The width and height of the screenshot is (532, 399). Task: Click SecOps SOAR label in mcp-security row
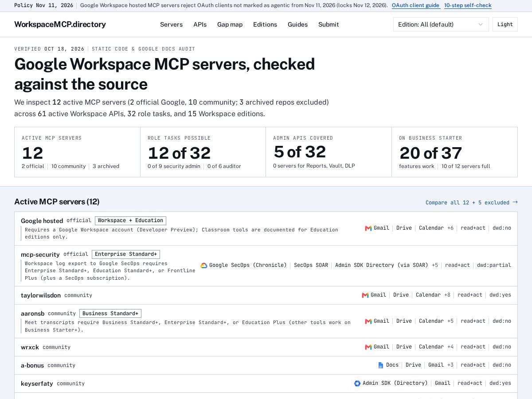(x=311, y=265)
